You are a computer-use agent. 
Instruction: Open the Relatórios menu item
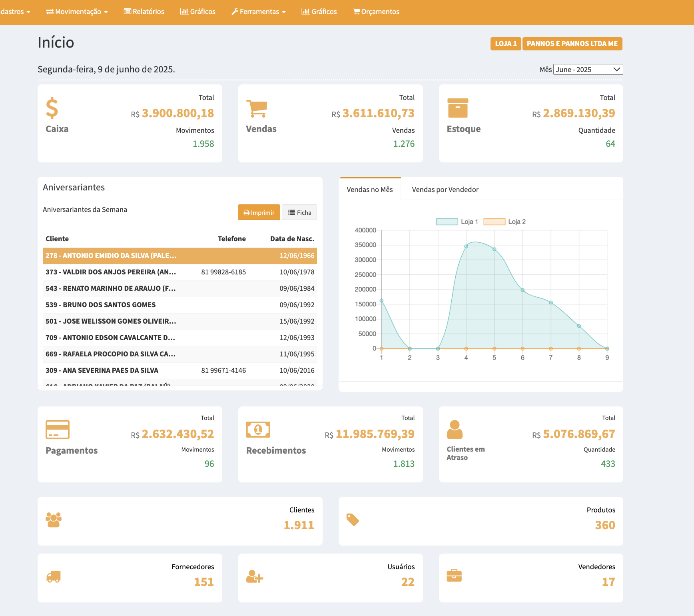click(144, 12)
